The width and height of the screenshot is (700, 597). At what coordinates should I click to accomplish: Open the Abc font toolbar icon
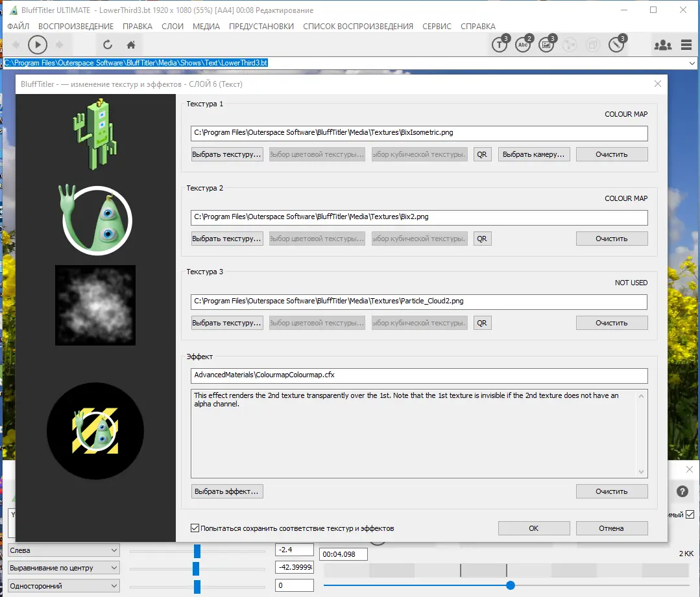(523, 45)
